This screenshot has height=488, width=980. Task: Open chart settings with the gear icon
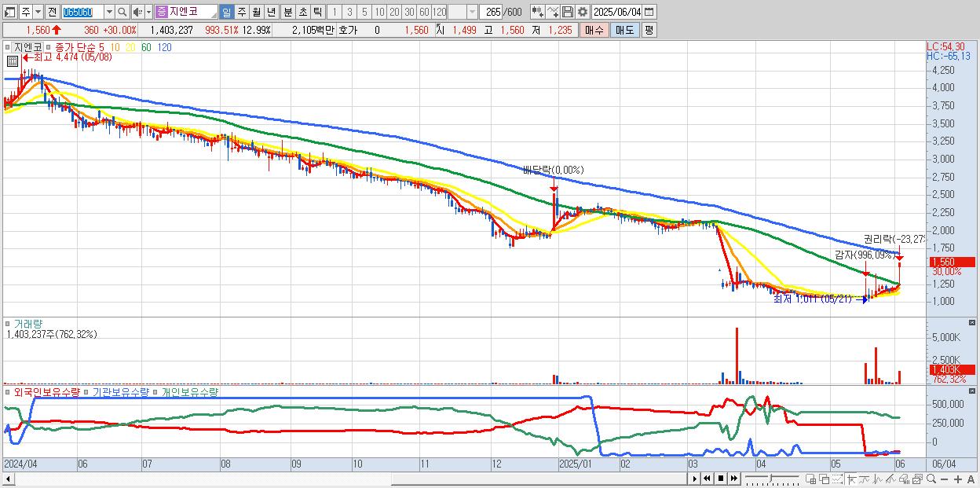click(x=583, y=12)
